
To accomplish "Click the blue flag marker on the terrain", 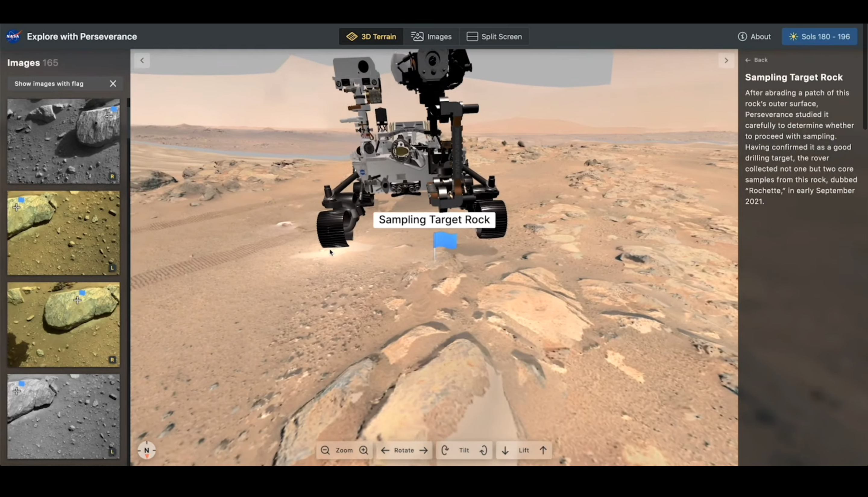I will (445, 241).
